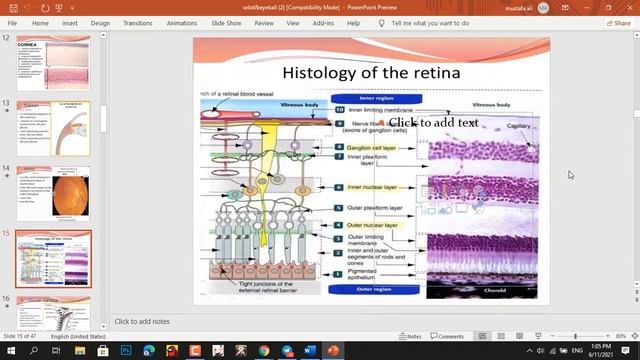The height and width of the screenshot is (360, 640).
Task: Open the File menu
Action: click(x=12, y=23)
